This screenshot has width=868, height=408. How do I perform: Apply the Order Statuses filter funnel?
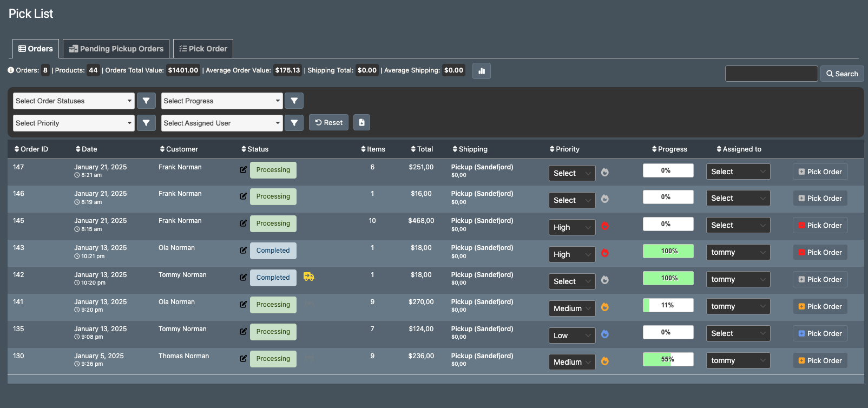point(146,101)
